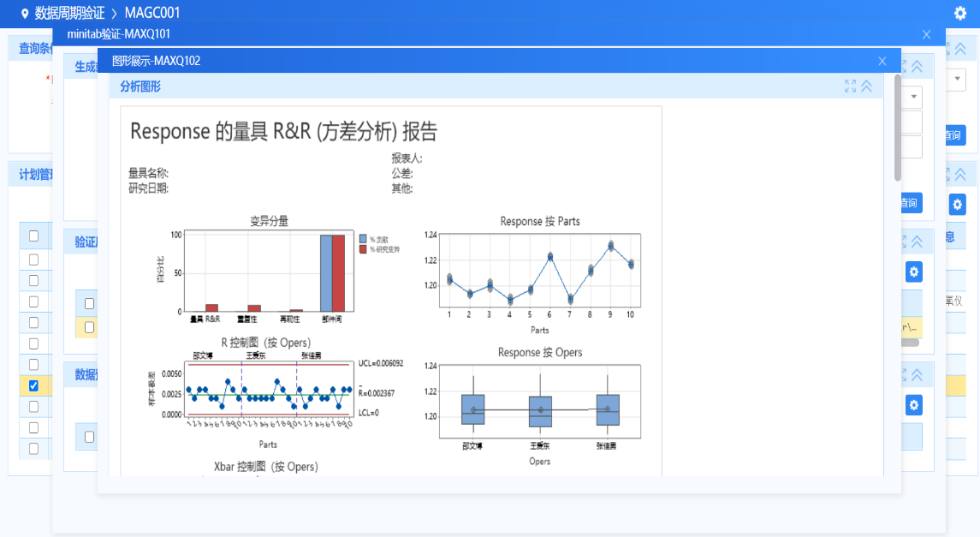Click the 量具名称 field label
Screen dimensions: 980x537
(148, 173)
